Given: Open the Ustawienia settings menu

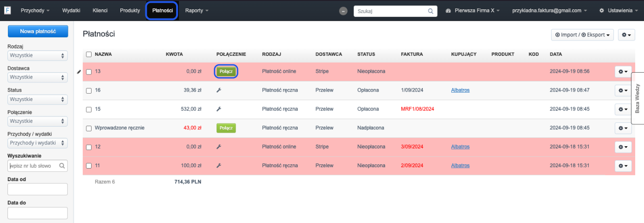Looking at the screenshot, I should coord(619,10).
